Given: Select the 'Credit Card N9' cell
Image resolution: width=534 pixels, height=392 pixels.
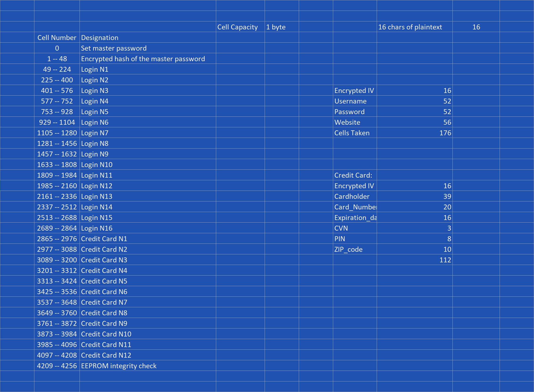Looking at the screenshot, I should pos(148,323).
